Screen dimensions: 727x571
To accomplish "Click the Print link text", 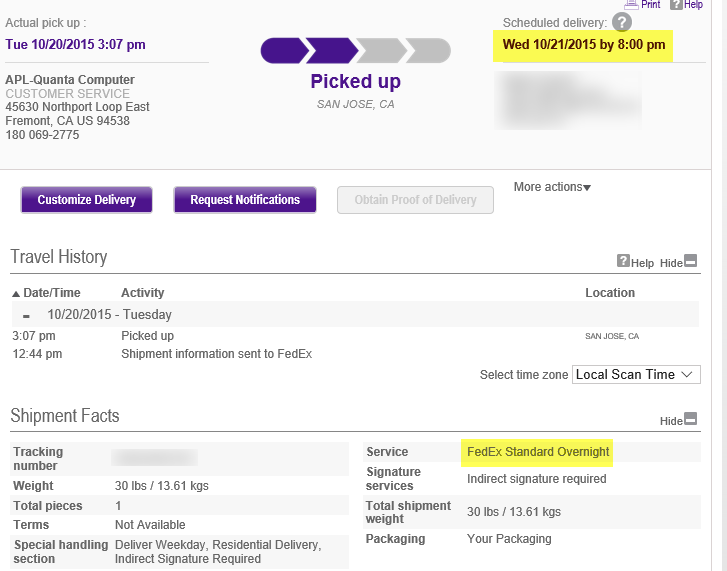I will (651, 4).
